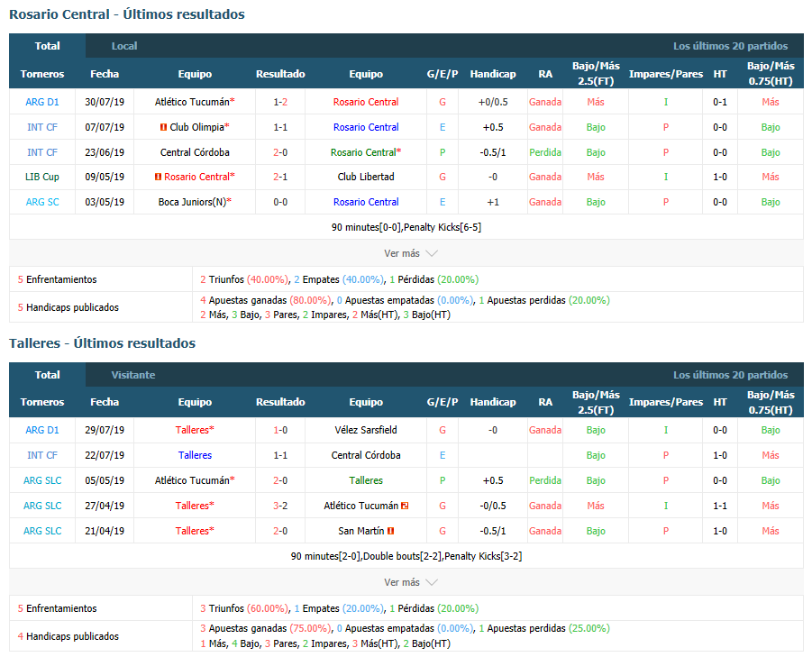Click red card icon next to San Martín
The image size is (812, 657).
(x=391, y=531)
